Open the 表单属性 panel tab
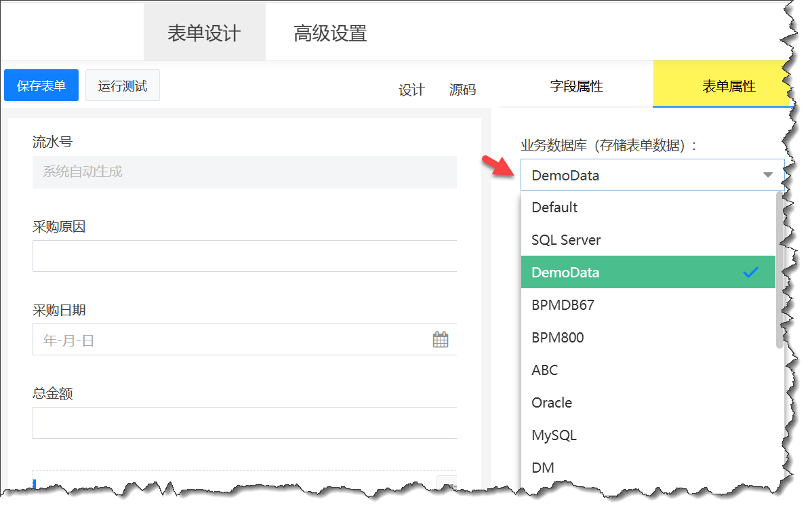 pyautogui.click(x=728, y=87)
